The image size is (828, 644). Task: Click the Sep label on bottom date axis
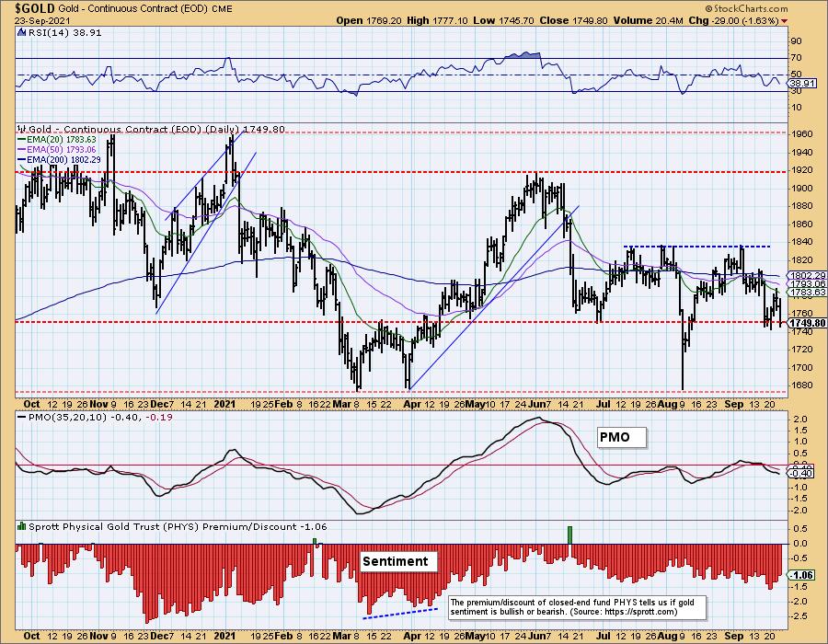pos(734,636)
